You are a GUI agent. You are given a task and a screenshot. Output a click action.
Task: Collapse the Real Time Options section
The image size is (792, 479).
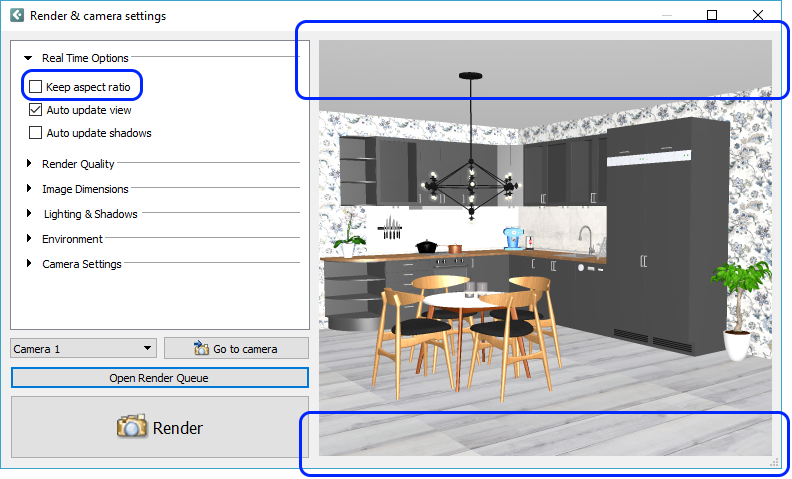[28, 58]
